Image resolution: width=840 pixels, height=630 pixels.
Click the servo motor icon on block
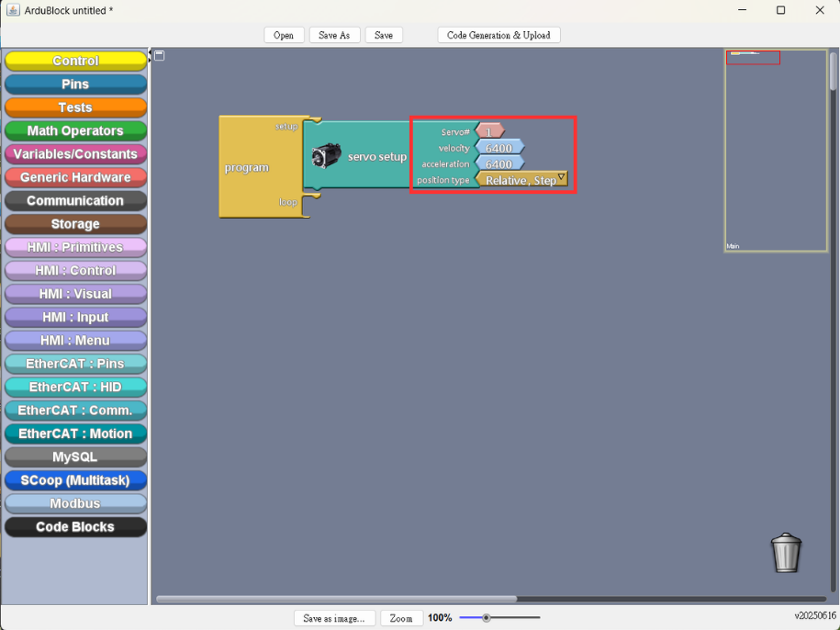pyautogui.click(x=326, y=156)
